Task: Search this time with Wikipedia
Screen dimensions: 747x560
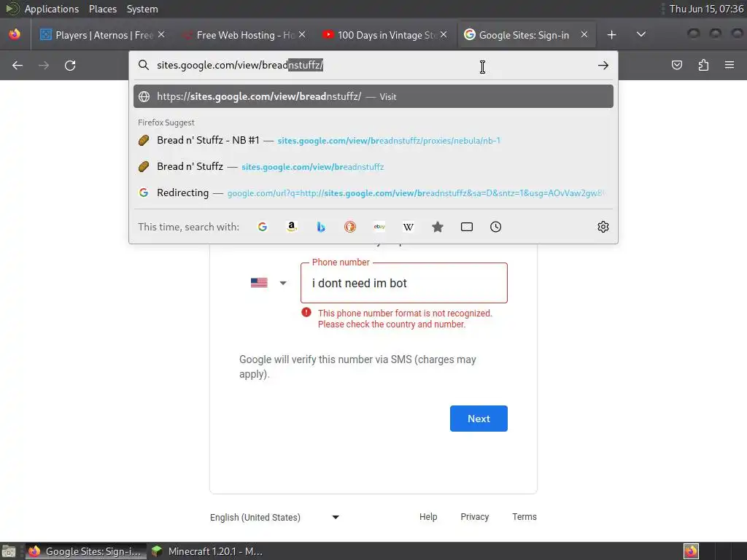Action: (409, 227)
